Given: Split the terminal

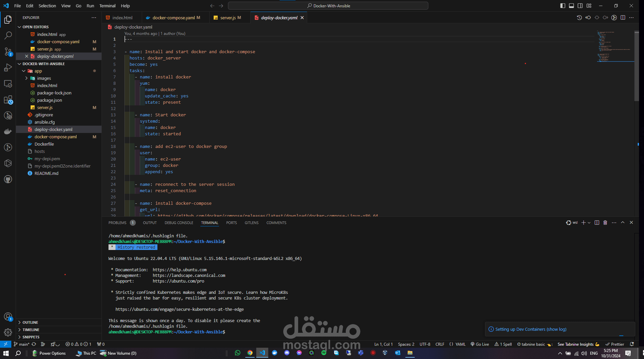Looking at the screenshot, I should tap(597, 222).
